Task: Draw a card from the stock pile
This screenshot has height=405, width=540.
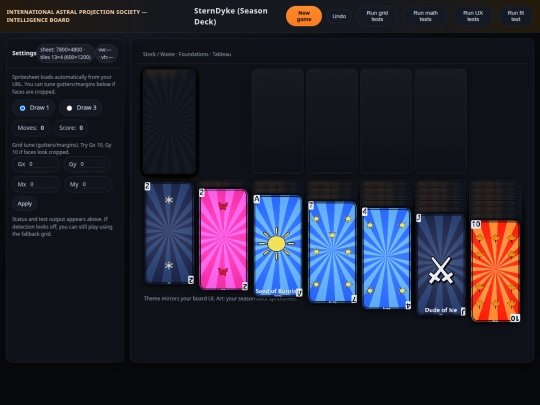Action: pyautogui.click(x=169, y=121)
